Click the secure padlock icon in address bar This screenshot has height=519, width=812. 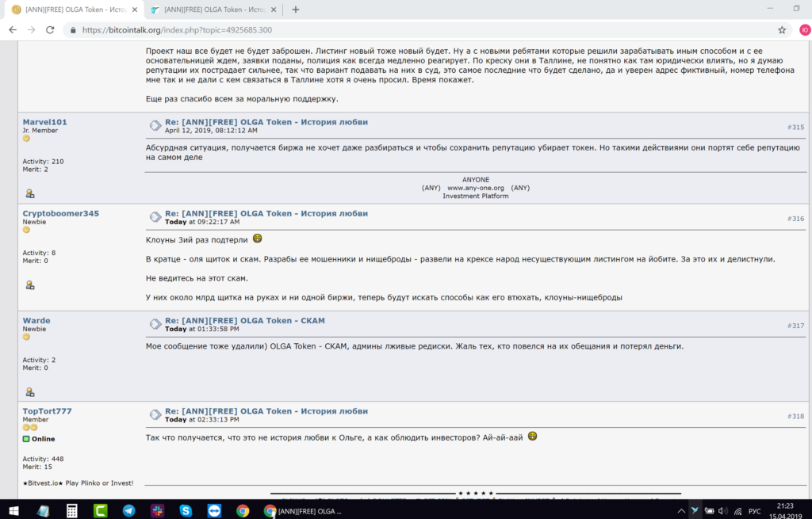(73, 30)
